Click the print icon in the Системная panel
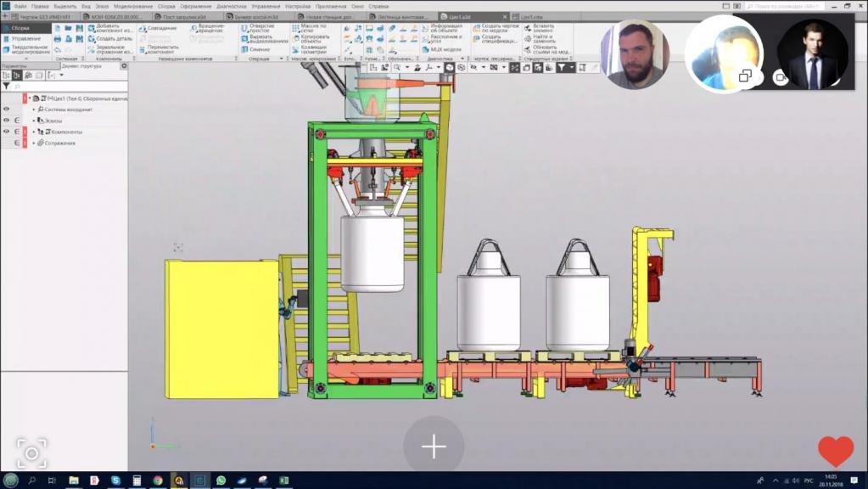868x489 pixels. click(58, 39)
